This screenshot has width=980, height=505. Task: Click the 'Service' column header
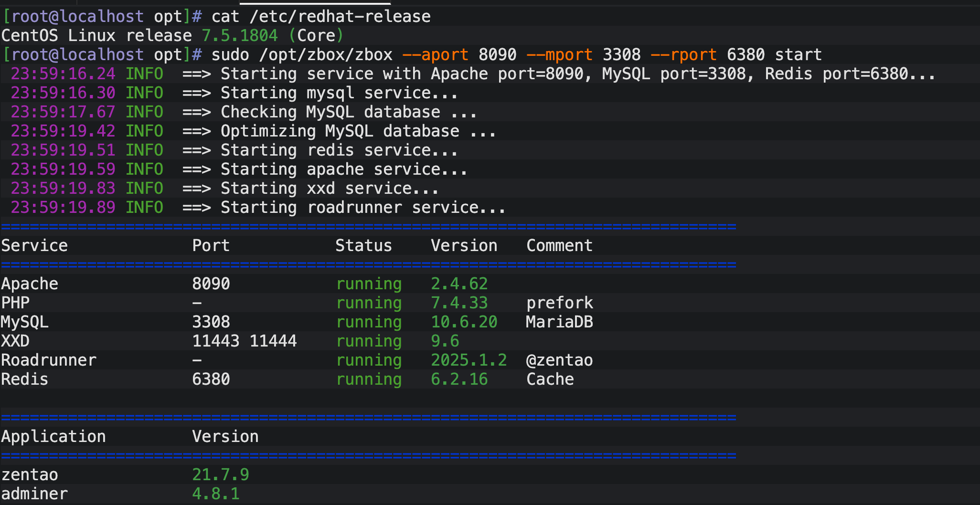[34, 246]
